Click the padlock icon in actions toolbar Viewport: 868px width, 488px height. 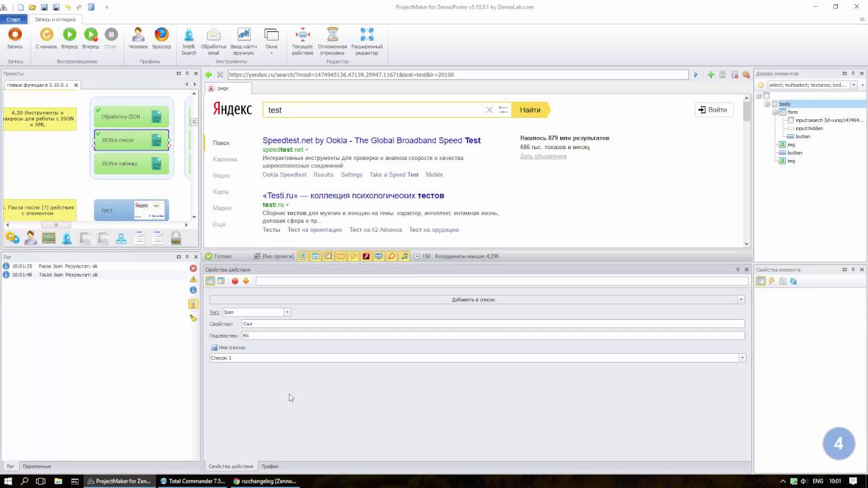176,238
